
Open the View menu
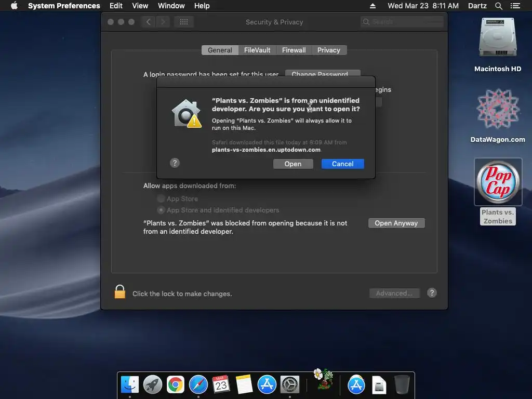[140, 6]
